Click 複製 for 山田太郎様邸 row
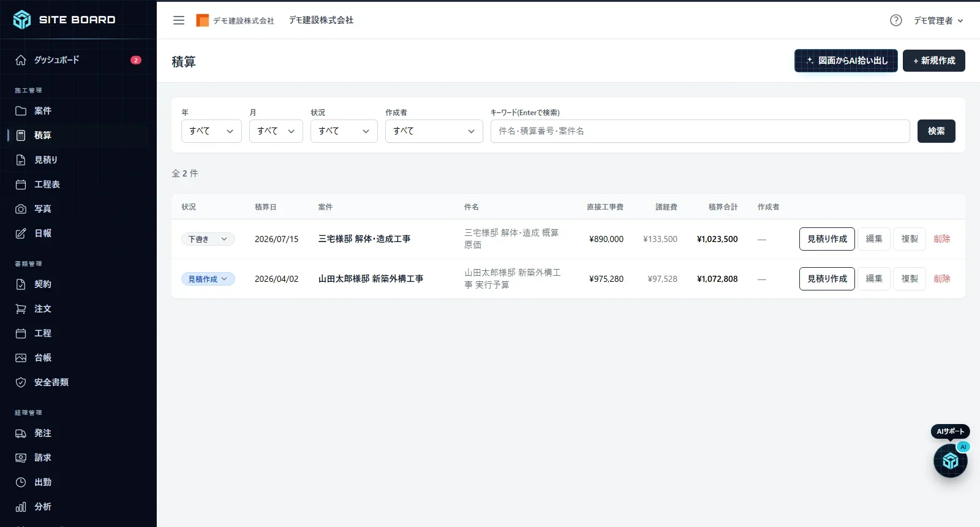Viewport: 980px width, 527px height. tap(910, 279)
